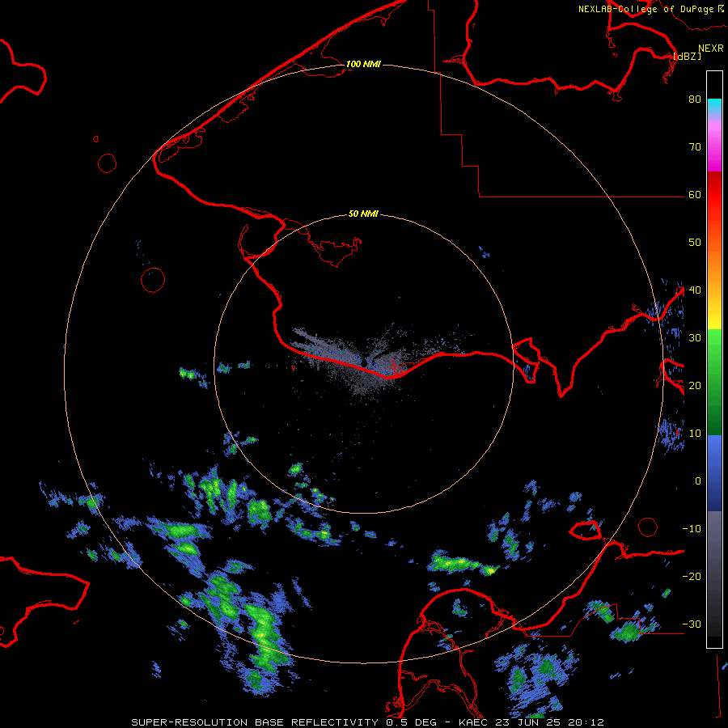728x728 pixels.
Task: Click the "SUPER-RESOLUTION BASE REFLECTIVITY" caption text
Action: [255, 722]
